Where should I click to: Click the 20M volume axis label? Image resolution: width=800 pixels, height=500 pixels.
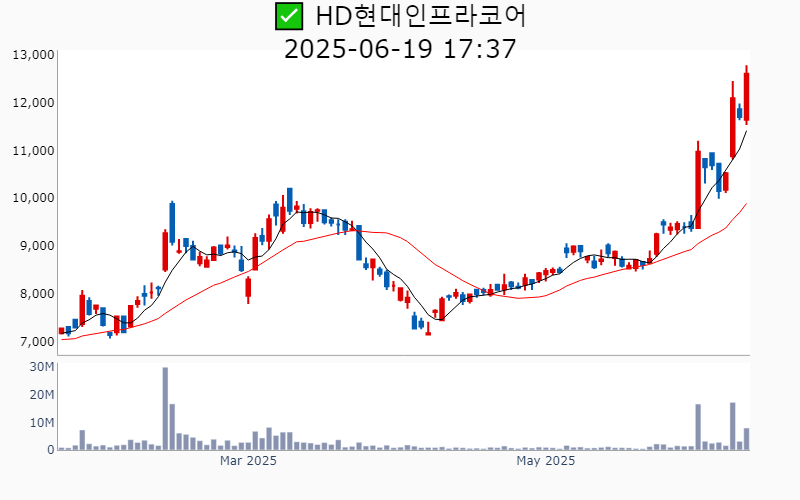(x=42, y=395)
